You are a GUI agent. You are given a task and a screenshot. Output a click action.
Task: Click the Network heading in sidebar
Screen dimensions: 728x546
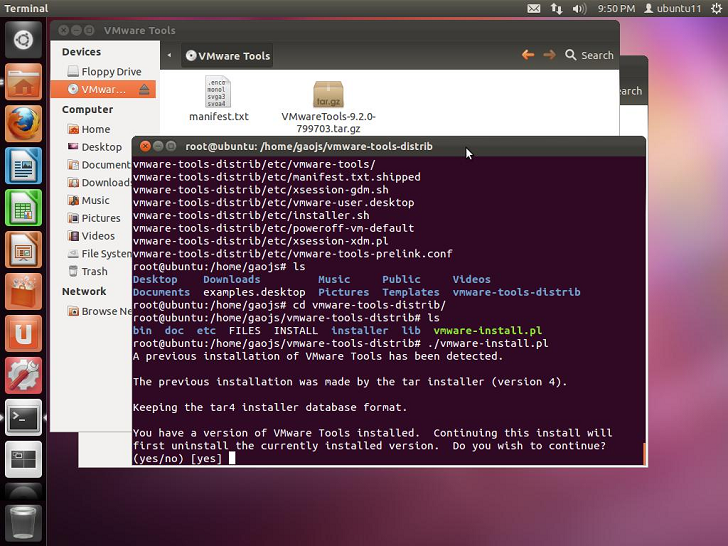coord(84,292)
